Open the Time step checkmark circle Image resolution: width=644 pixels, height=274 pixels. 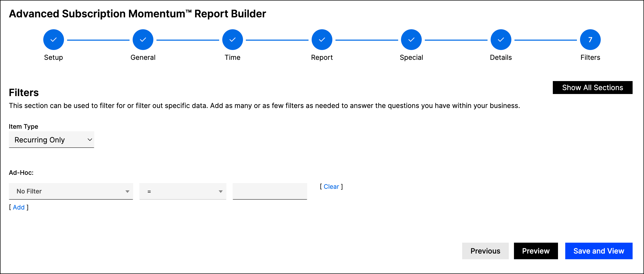[x=233, y=40]
